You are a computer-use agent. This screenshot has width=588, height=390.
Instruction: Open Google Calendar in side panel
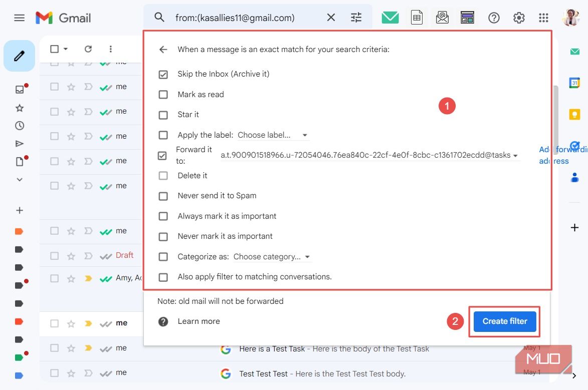pos(574,83)
